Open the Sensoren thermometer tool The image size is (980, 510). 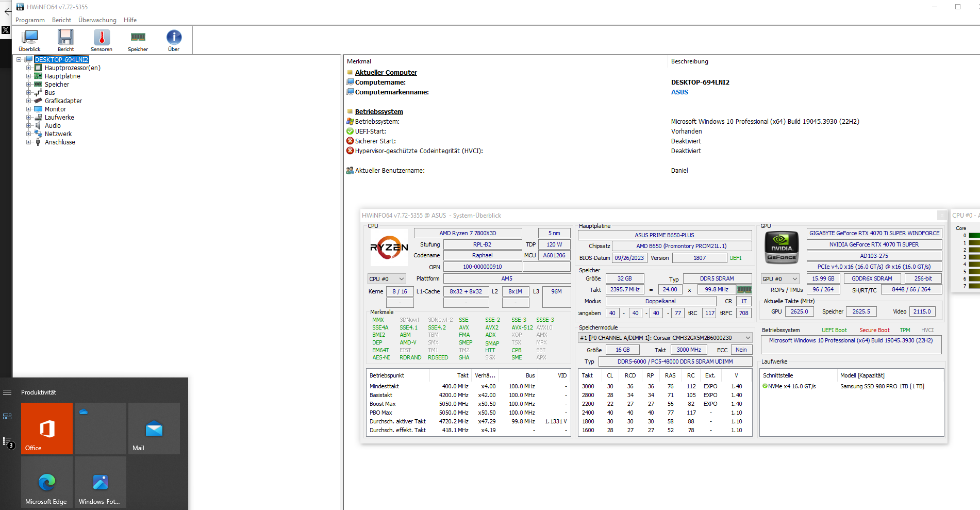click(x=102, y=40)
